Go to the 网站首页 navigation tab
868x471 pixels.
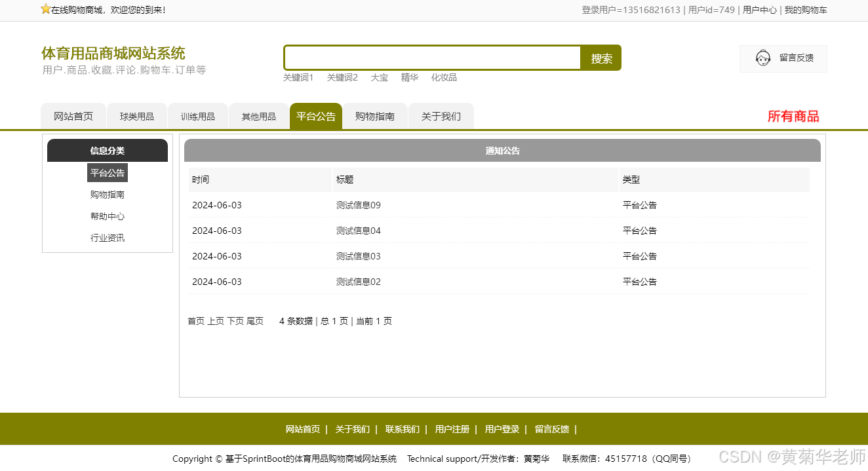73,117
